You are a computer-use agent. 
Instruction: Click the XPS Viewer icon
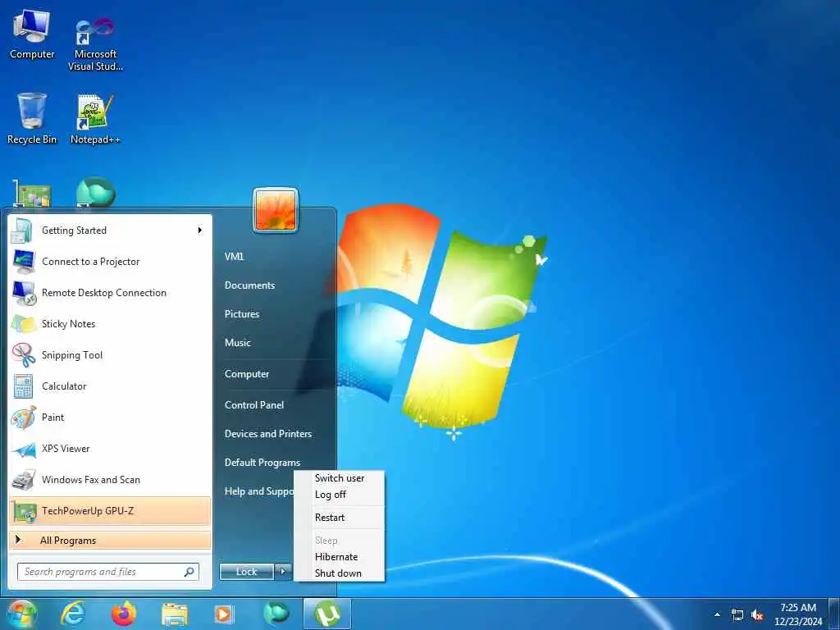tap(24, 449)
